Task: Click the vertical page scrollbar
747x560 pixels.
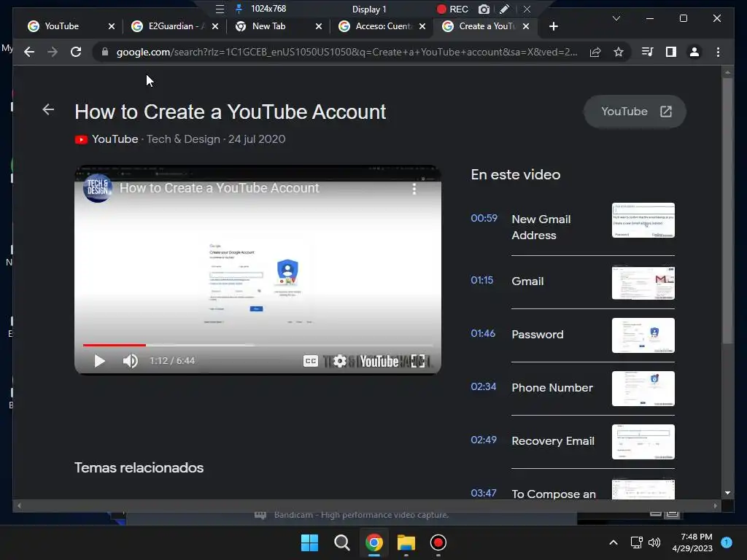Action: pyautogui.click(x=727, y=209)
